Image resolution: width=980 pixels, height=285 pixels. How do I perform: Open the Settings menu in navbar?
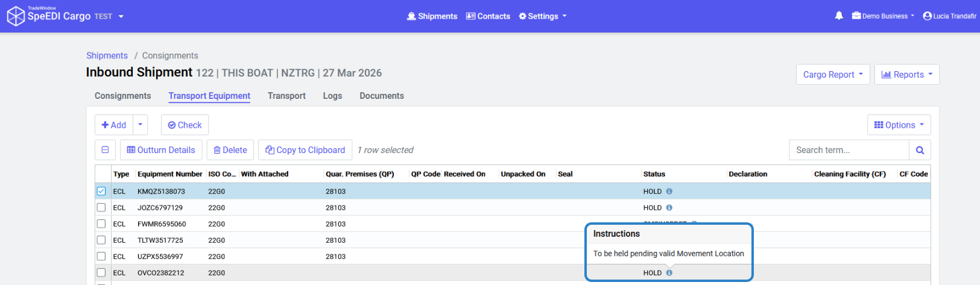[x=543, y=16]
